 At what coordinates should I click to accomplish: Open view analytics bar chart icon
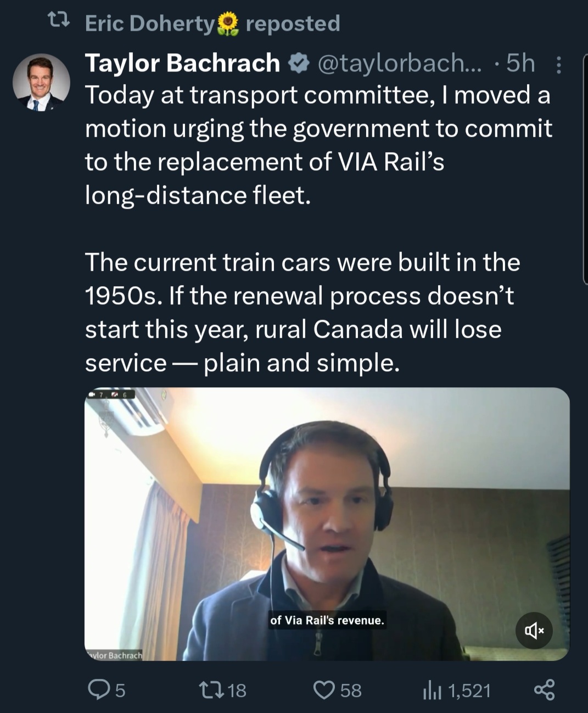click(x=433, y=690)
